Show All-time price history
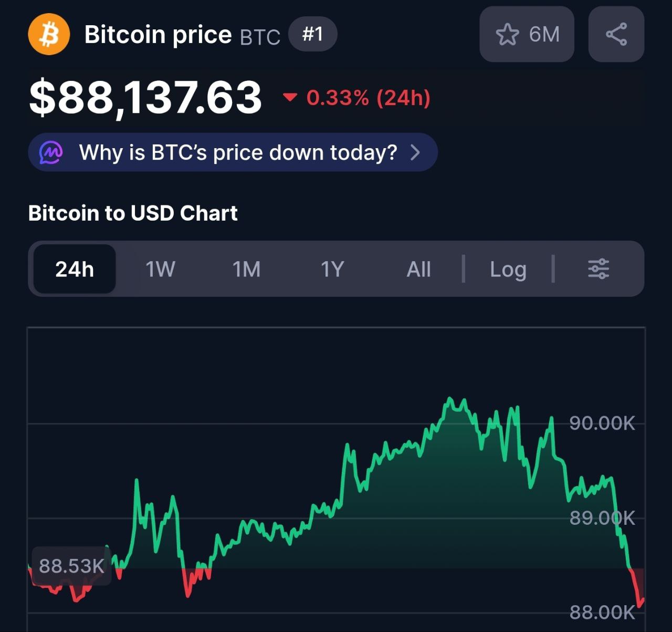This screenshot has width=672, height=632. coord(418,269)
